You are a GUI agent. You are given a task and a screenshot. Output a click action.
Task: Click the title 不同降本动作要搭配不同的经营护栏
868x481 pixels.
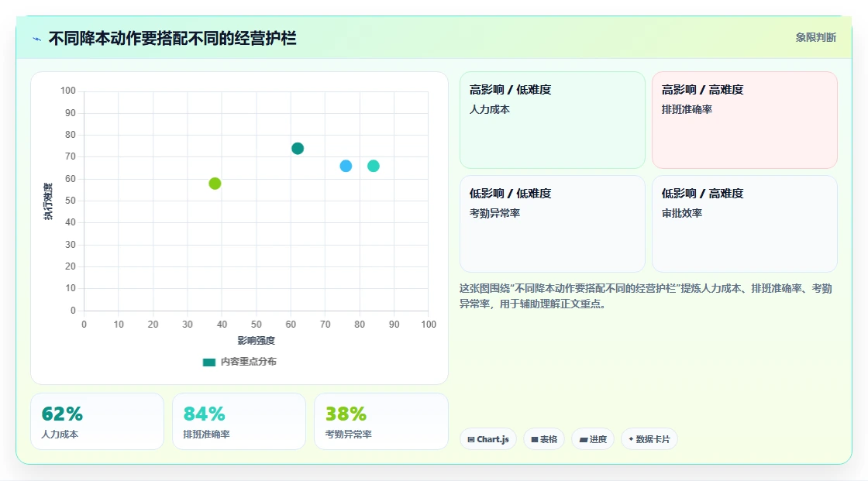click(173, 38)
